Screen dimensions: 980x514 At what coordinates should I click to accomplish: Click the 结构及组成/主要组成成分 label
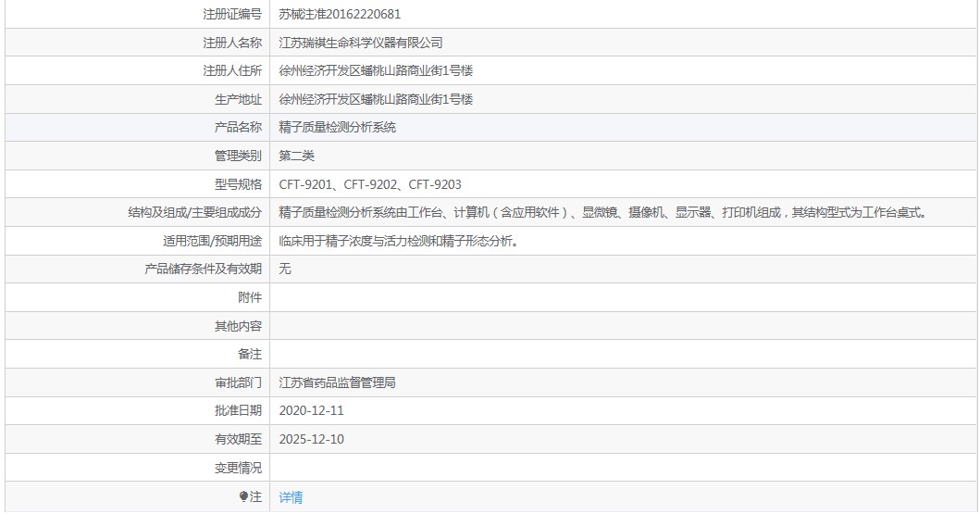195,213
